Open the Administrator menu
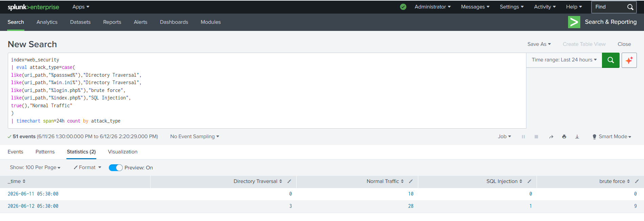 432,7
